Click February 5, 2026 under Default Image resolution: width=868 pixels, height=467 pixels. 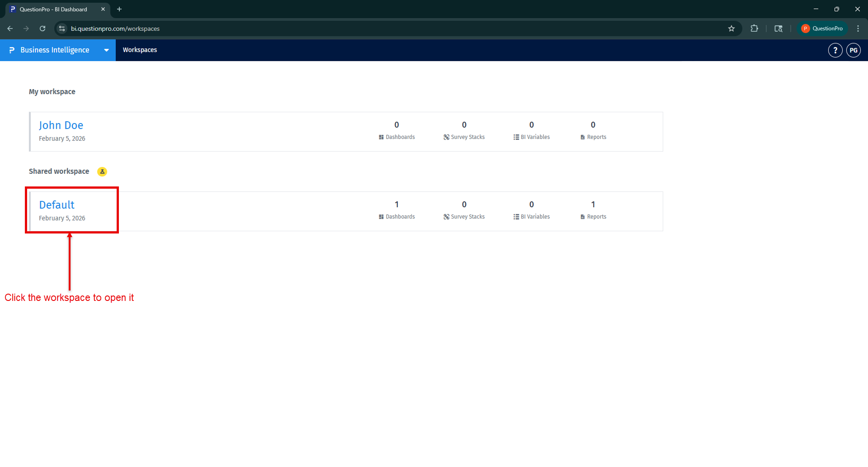coord(62,218)
